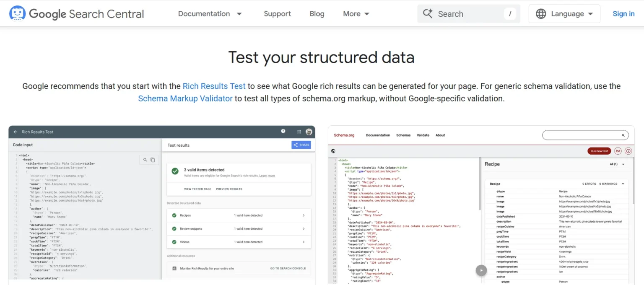
Task: Click the copy icon in the Code input panel
Action: point(153,160)
